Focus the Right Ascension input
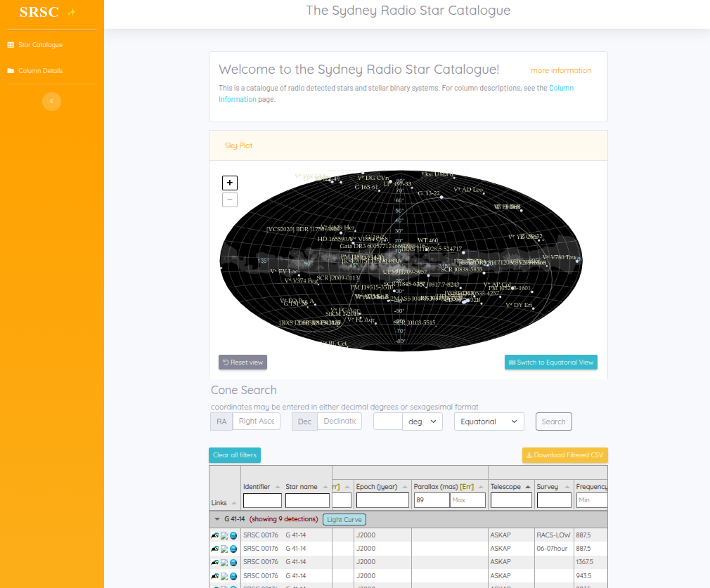This screenshot has height=588, width=710. pos(257,421)
